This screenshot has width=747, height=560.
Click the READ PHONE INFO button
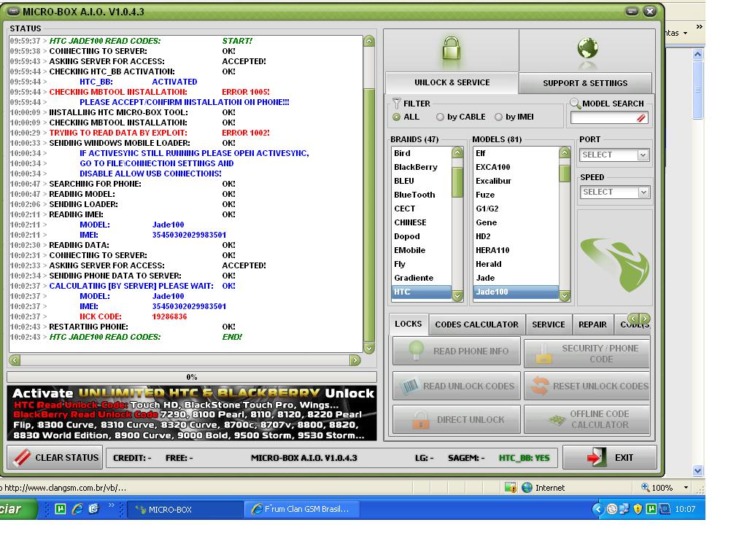click(457, 351)
